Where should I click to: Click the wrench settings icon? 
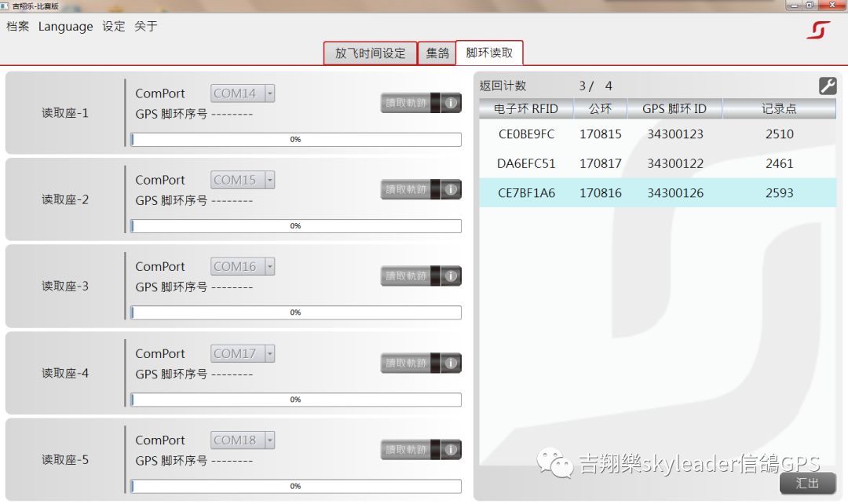pyautogui.click(x=828, y=86)
